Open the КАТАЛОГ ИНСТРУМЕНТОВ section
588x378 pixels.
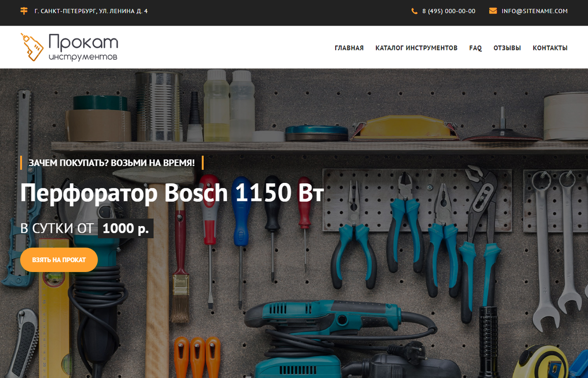point(416,48)
